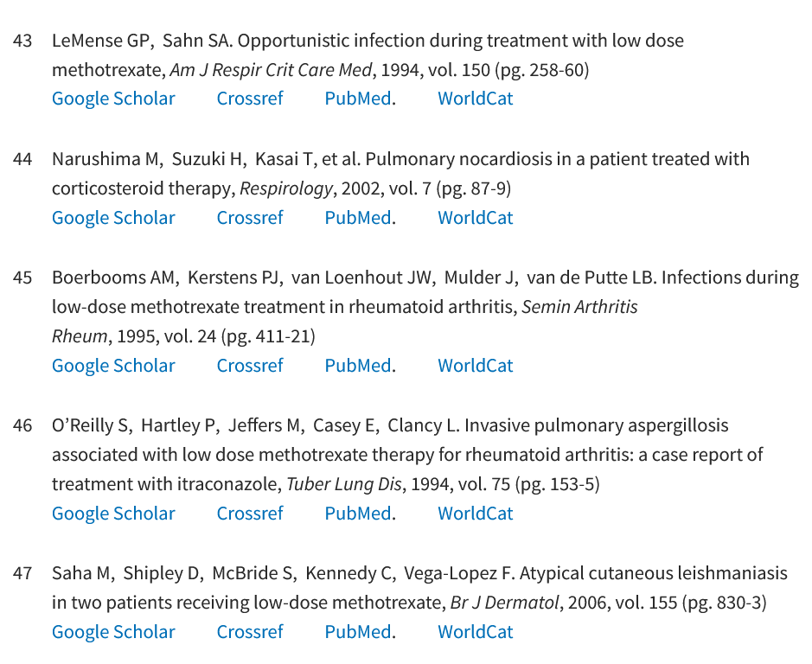Open WorldCat for Narushima Respirology reference

475,218
